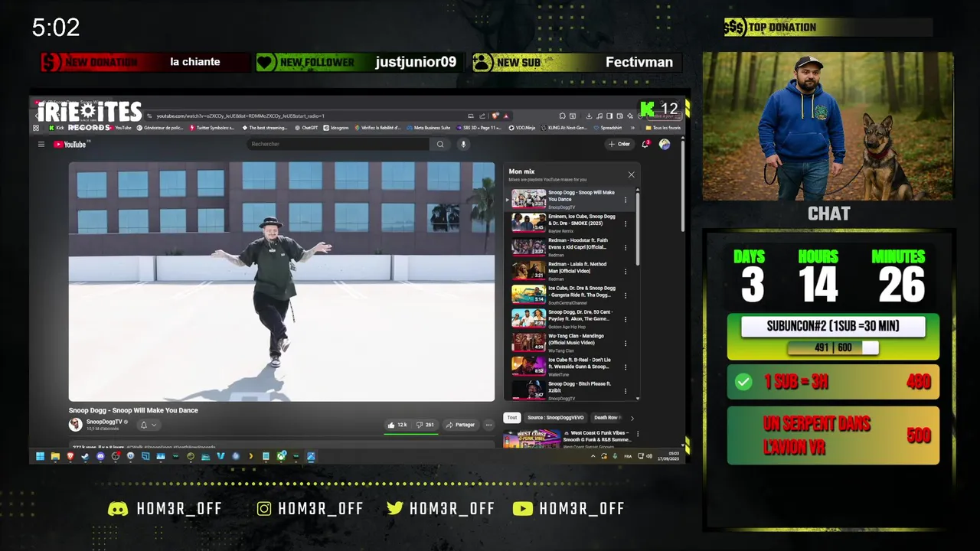980x551 pixels.
Task: Open the YouTube account avatar menu
Action: (665, 144)
